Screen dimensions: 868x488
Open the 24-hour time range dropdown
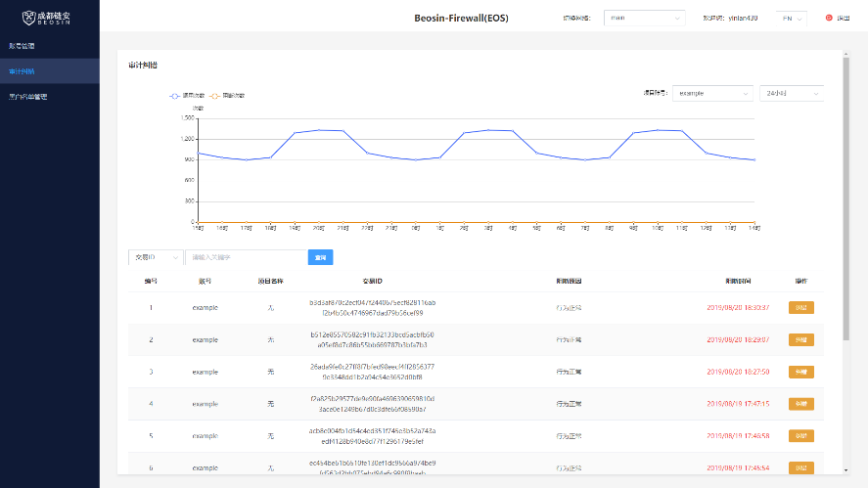[792, 94]
